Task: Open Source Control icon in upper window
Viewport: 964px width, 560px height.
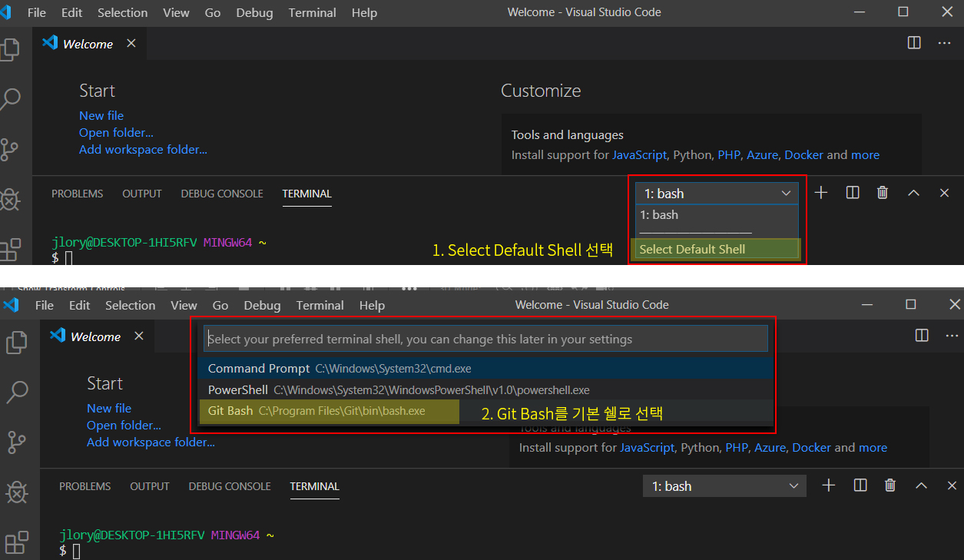Action: pyautogui.click(x=9, y=149)
